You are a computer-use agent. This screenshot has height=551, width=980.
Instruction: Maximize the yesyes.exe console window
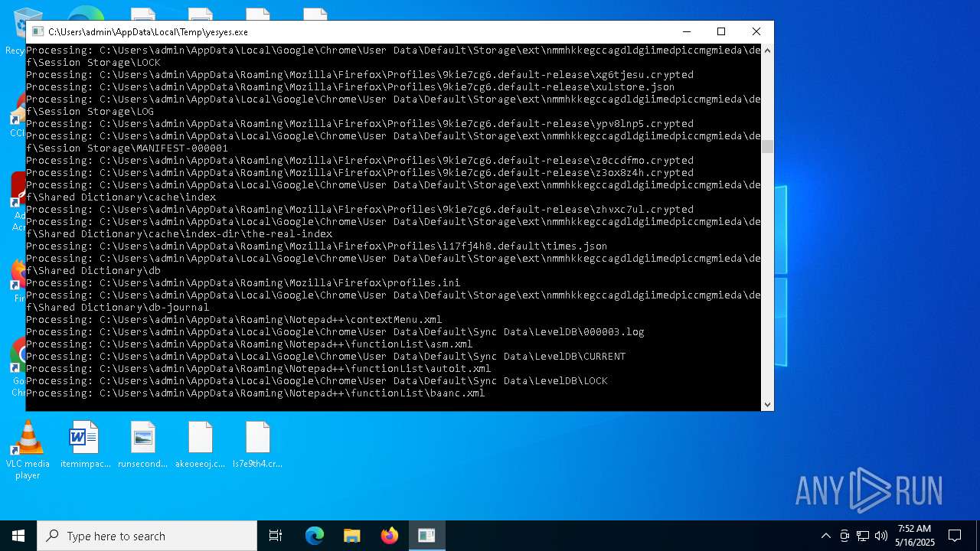(x=721, y=32)
